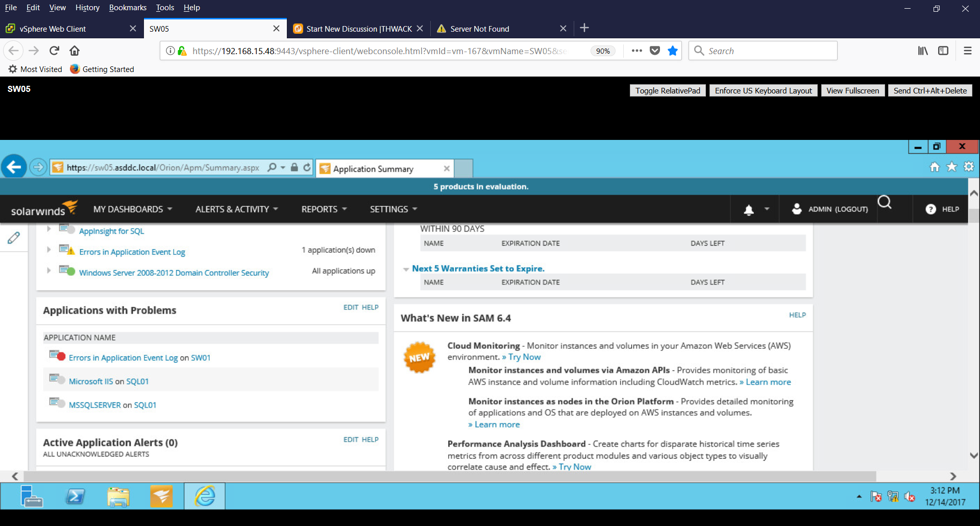Expand the notifications dropdown arrow
980x526 pixels.
point(767,209)
